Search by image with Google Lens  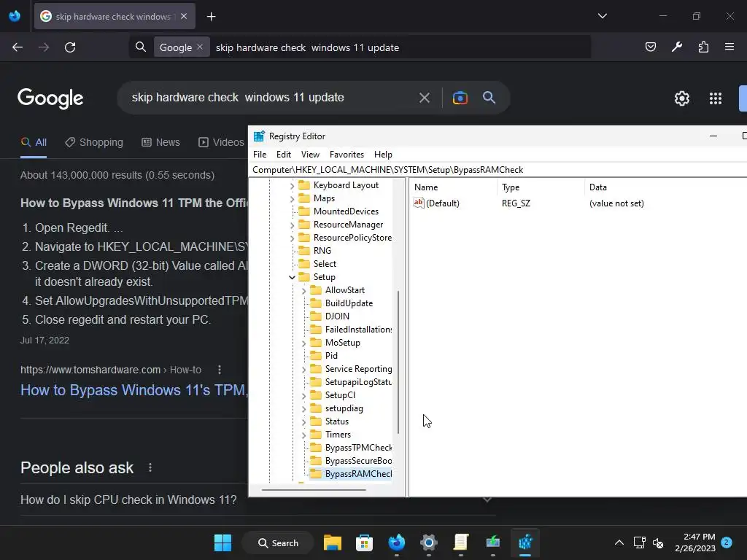(460, 98)
